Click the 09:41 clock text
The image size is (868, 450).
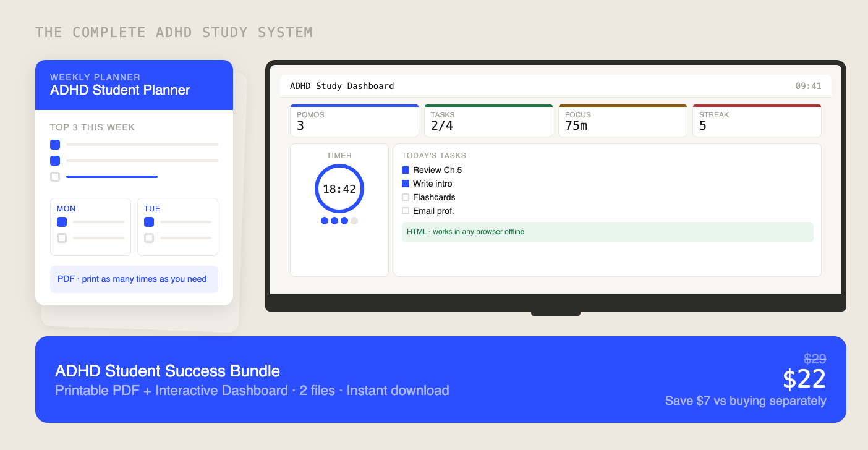pos(808,86)
